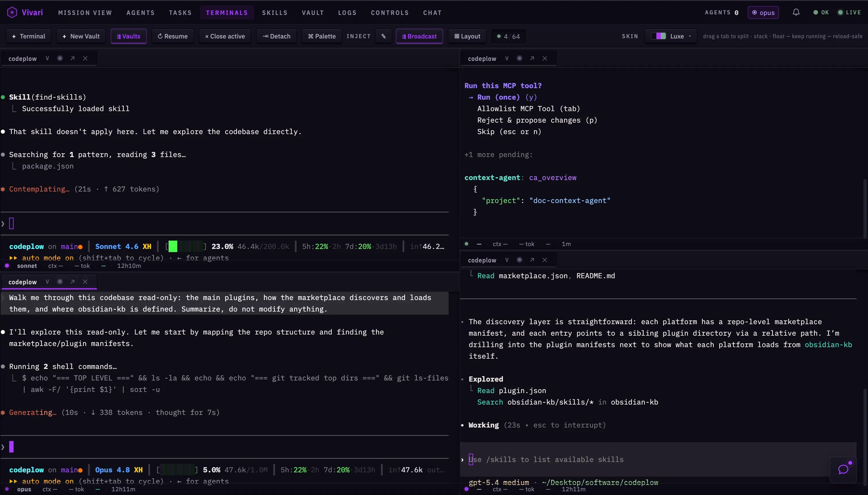Open the Layout options
The image size is (868, 495).
(467, 36)
